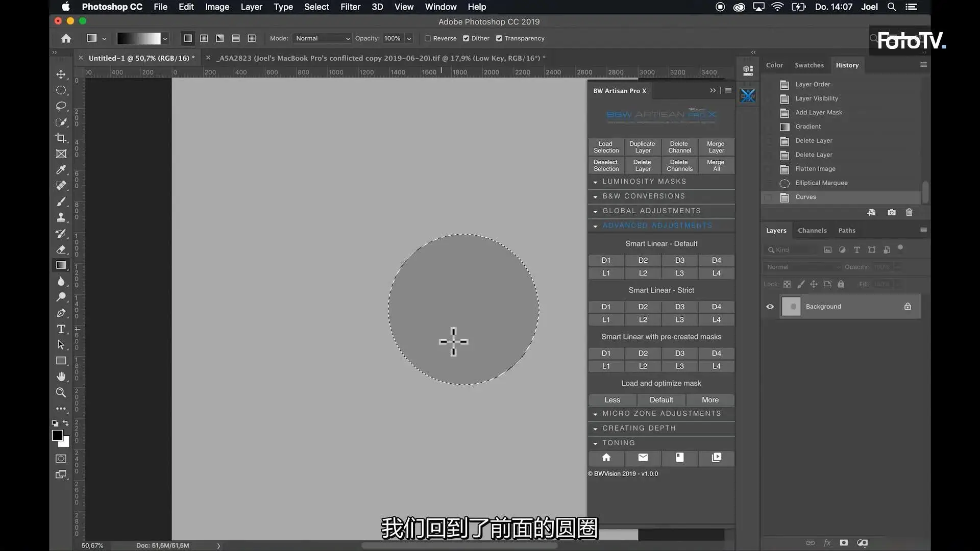Screen dimensions: 980x551
Task: Select the Brush tool
Action: point(61,202)
